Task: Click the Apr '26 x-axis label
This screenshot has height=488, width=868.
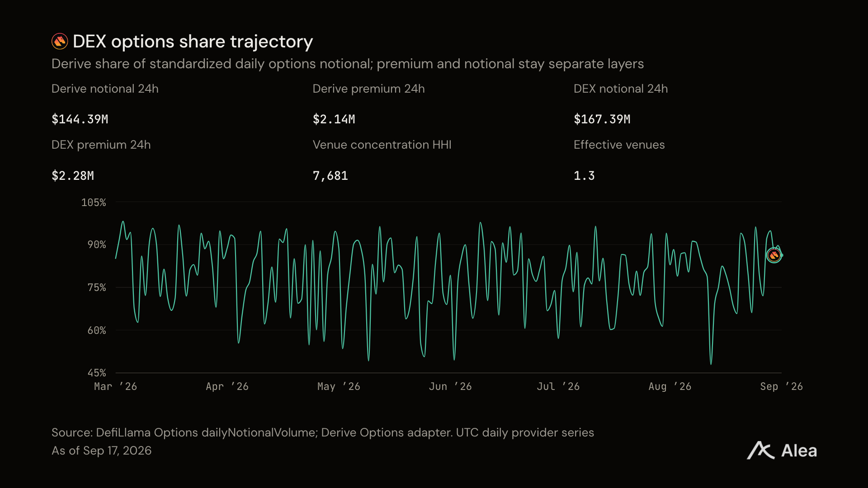Action: 227,386
